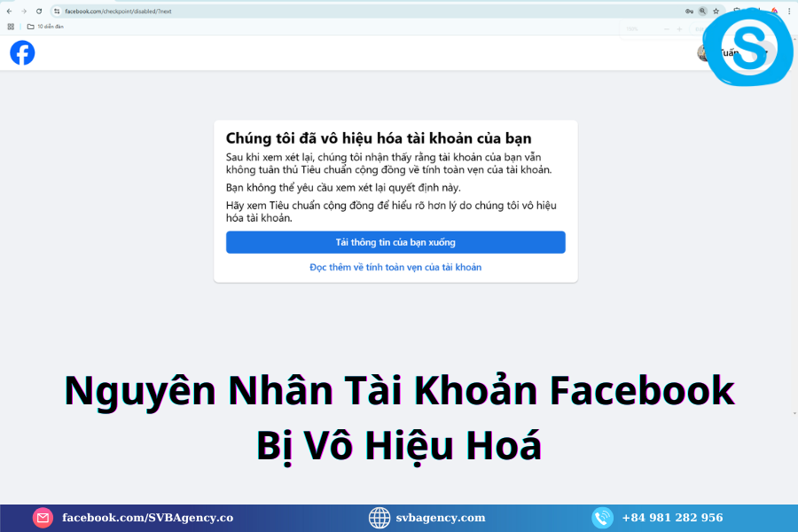Screen dimensions: 798x532
Task: Bookmark this page with the star icon
Action: pos(716,12)
